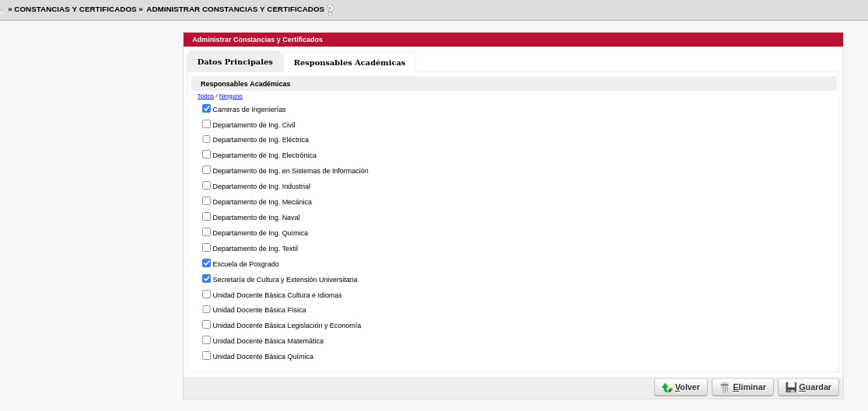Open the Responsables Académicas tab
868x411 pixels.
click(x=349, y=62)
